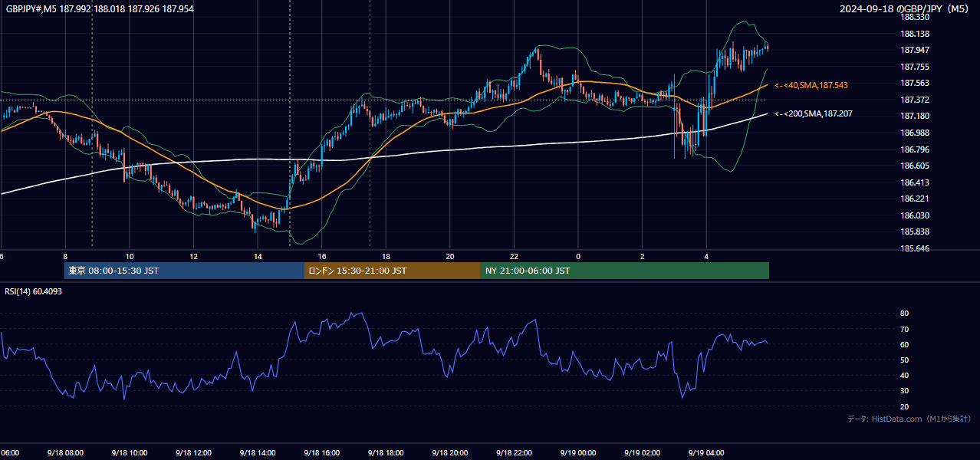Select the chart title '2024-09-18 のGBP/JPY (M5)'
Screen dimensions: 980x460
(903, 8)
